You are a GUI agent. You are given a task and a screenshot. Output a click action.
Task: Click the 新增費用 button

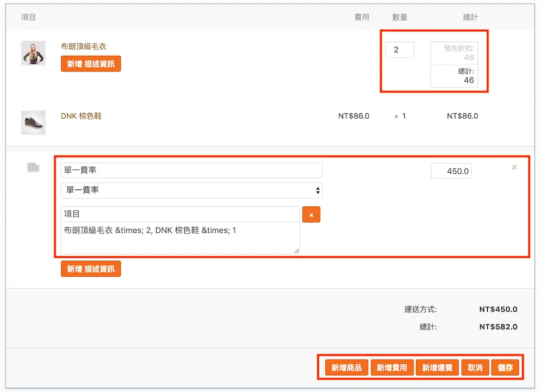[x=392, y=368]
